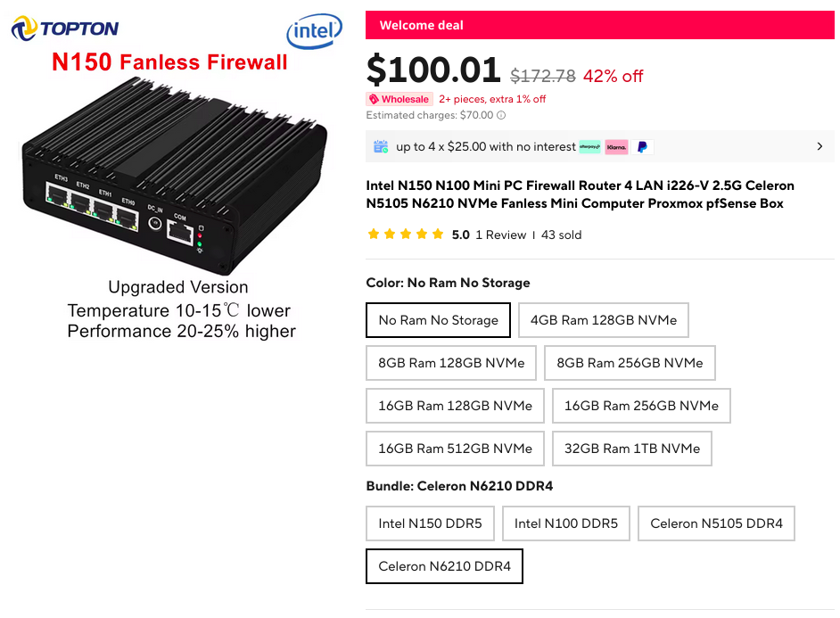Choose 8GB Ram 256GB NVMe variant
840x618 pixels.
[630, 363]
